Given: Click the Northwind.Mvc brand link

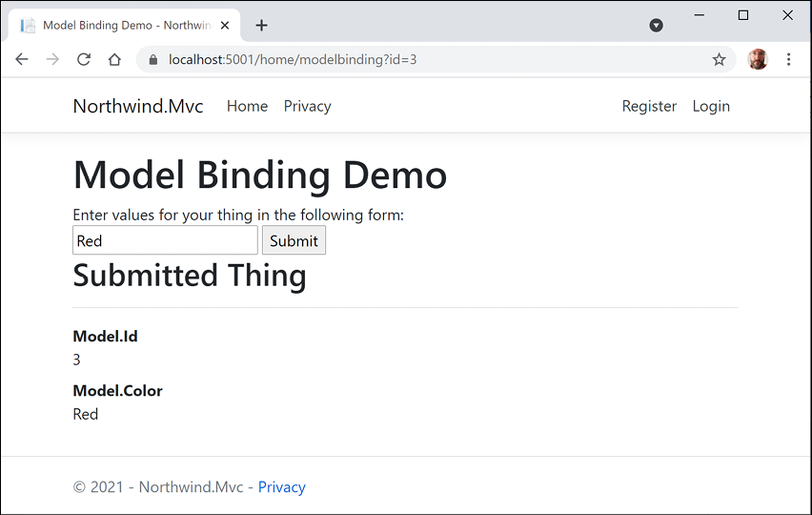Looking at the screenshot, I should pos(138,106).
